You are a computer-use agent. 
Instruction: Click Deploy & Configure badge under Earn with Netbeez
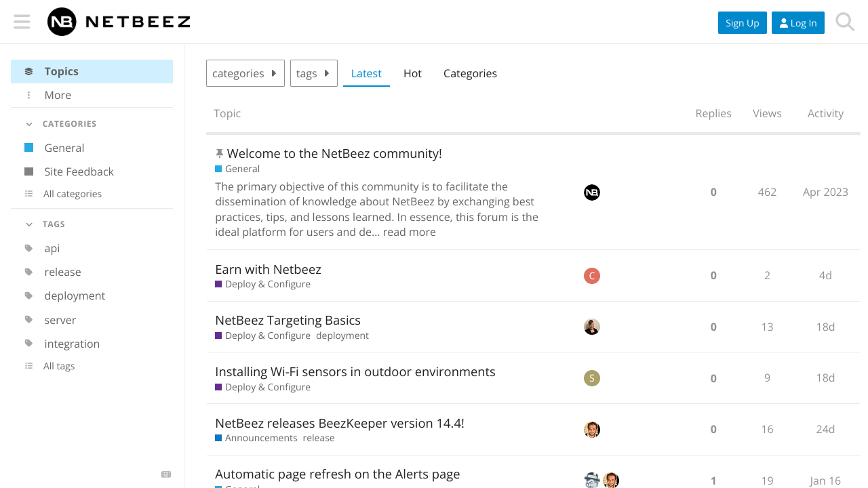click(263, 284)
